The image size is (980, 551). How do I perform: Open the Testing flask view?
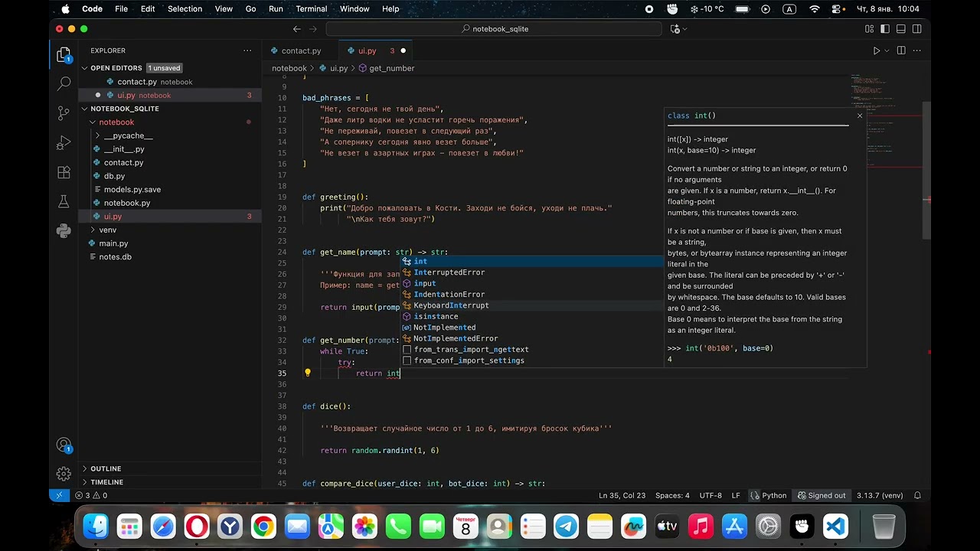click(x=64, y=201)
